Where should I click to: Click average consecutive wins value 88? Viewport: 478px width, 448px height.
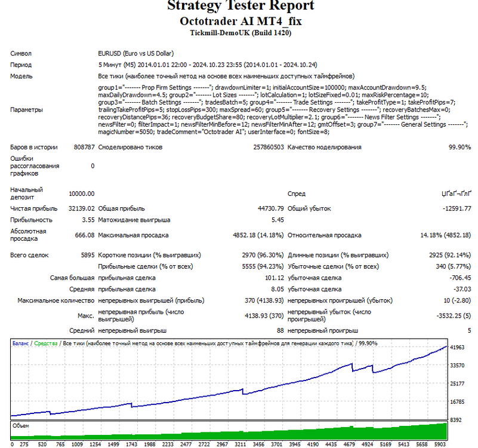pos(280,330)
